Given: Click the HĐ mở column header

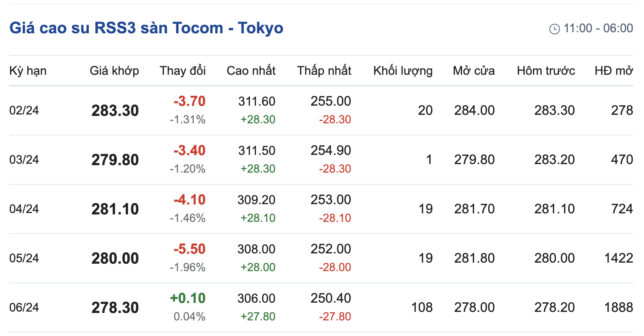Looking at the screenshot, I should pyautogui.click(x=614, y=71).
